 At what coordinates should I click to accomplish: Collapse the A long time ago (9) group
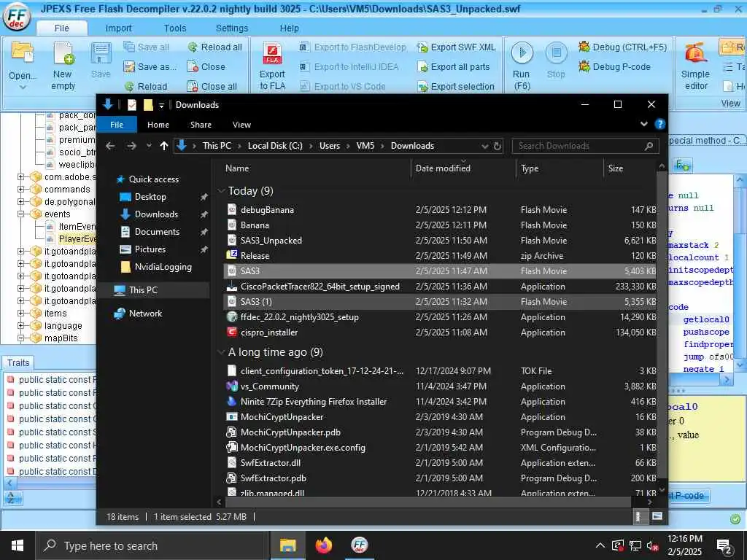coord(221,352)
